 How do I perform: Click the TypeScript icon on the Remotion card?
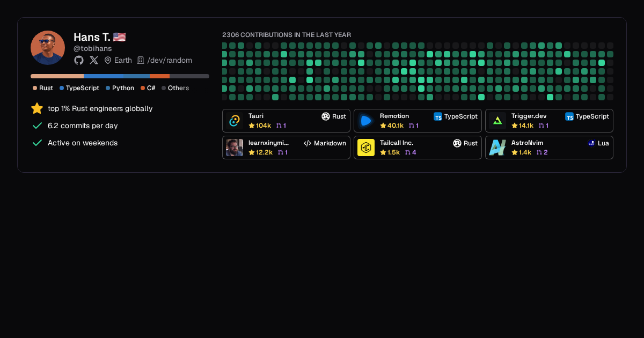[x=438, y=116]
